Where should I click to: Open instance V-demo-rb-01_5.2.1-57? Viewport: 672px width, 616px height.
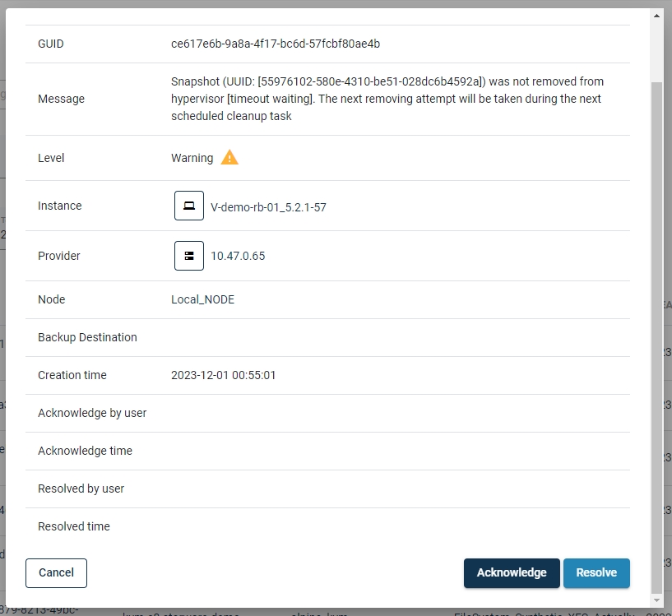(268, 207)
